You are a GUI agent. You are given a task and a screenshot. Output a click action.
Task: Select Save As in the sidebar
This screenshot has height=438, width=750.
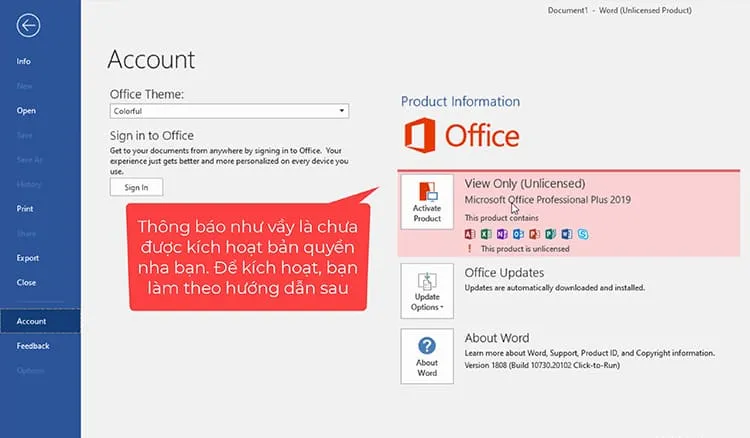click(x=29, y=160)
